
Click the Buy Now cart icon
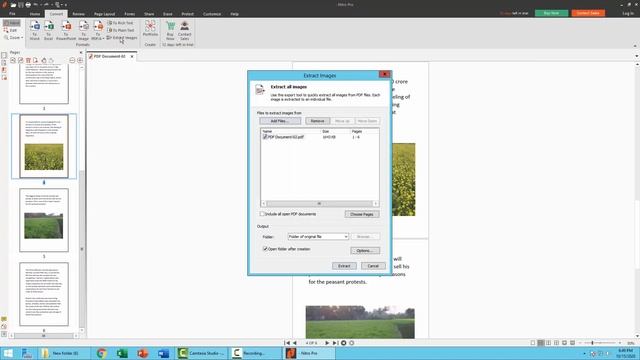170,30
